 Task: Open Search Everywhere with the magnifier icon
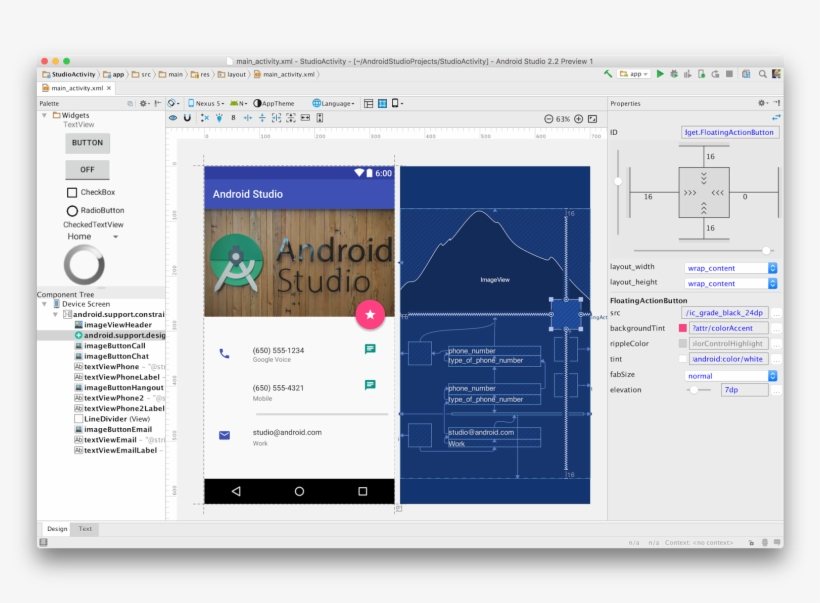(x=762, y=72)
